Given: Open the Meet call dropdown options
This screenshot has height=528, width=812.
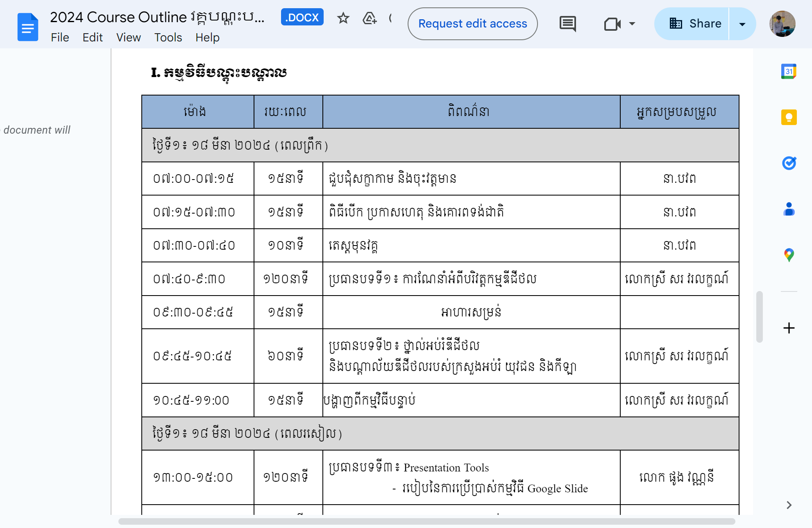Looking at the screenshot, I should [632, 24].
